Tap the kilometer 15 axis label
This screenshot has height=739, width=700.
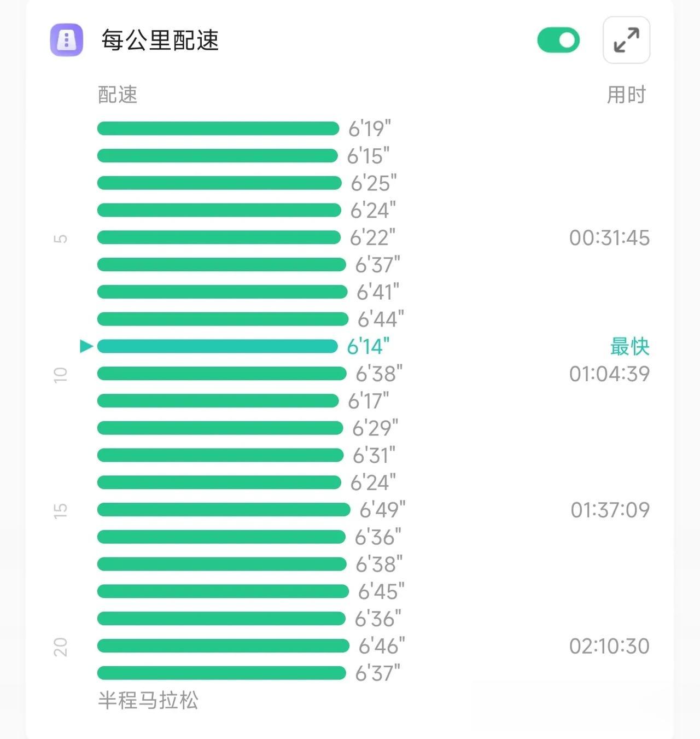click(60, 511)
